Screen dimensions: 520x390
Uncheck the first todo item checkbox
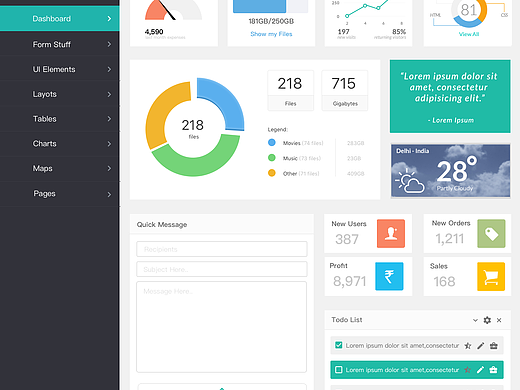click(339, 345)
